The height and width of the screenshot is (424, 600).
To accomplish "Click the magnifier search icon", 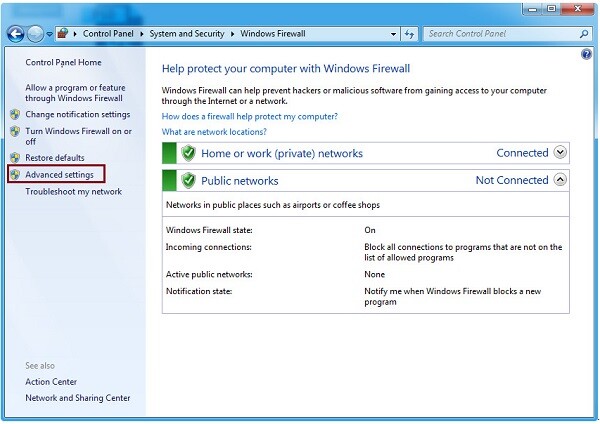I will pyautogui.click(x=584, y=34).
